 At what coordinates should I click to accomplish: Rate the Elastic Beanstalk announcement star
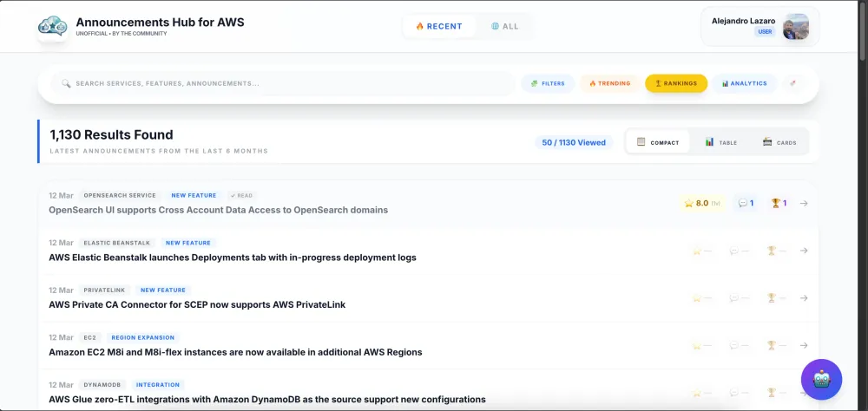coord(701,251)
